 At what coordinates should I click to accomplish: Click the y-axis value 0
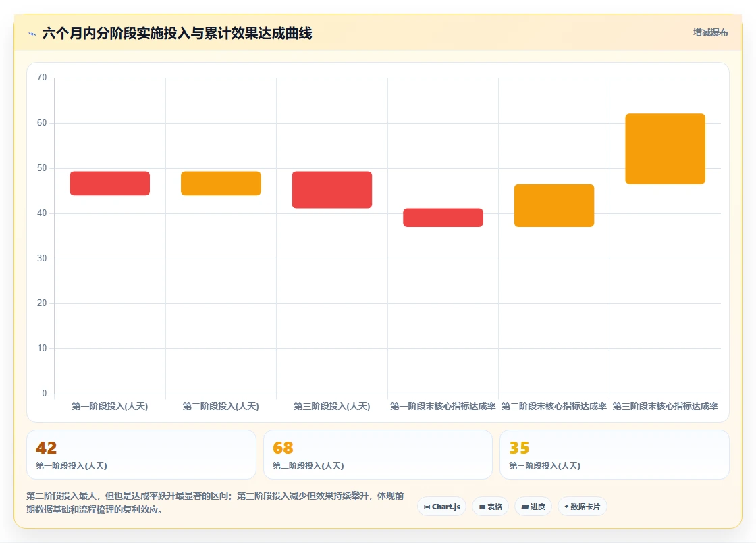tap(45, 394)
